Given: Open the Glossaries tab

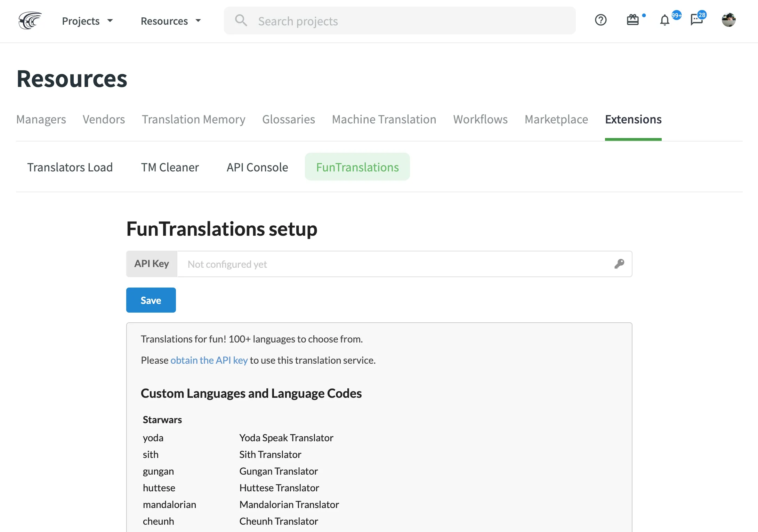Looking at the screenshot, I should [x=289, y=119].
